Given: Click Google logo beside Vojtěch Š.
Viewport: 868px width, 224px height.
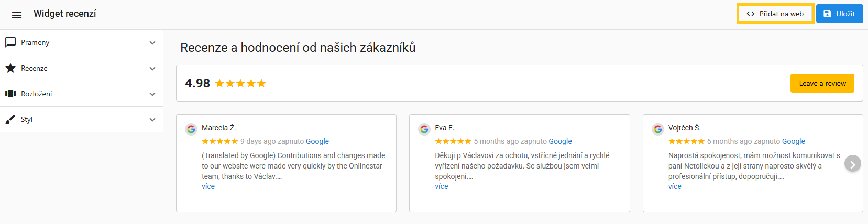Looking at the screenshot, I should (x=658, y=129).
